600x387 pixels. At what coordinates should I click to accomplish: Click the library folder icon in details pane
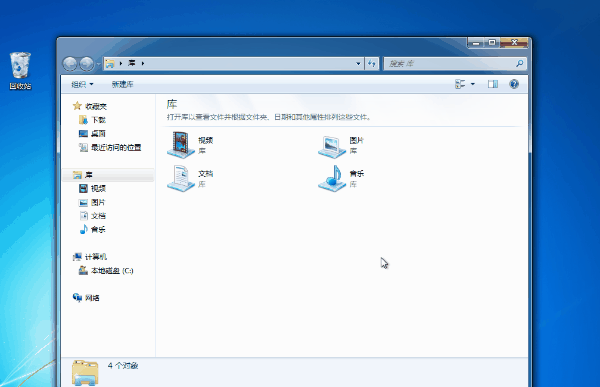(85, 372)
